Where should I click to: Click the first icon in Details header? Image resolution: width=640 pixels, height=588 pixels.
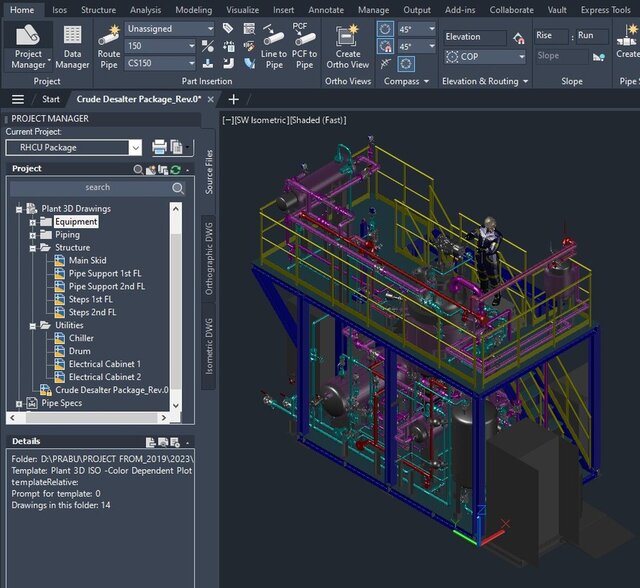(151, 442)
